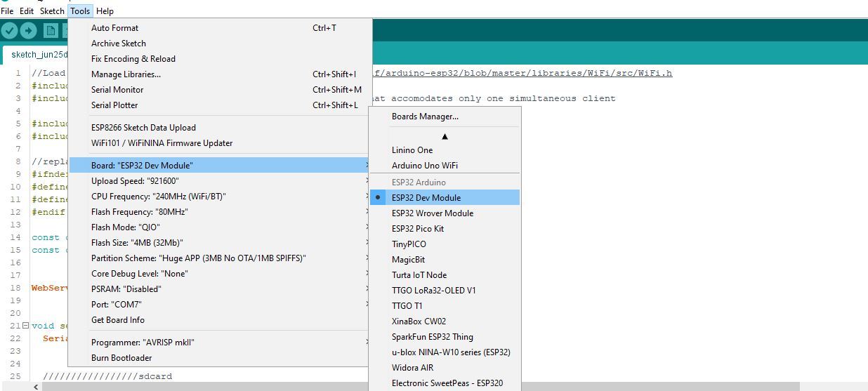The width and height of the screenshot is (868, 391).
Task: Open the Edit menu
Action: point(27,11)
